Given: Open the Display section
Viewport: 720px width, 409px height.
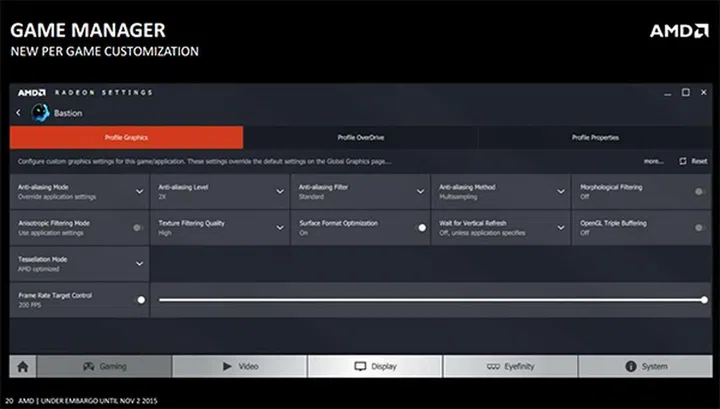Looking at the screenshot, I should (375, 366).
